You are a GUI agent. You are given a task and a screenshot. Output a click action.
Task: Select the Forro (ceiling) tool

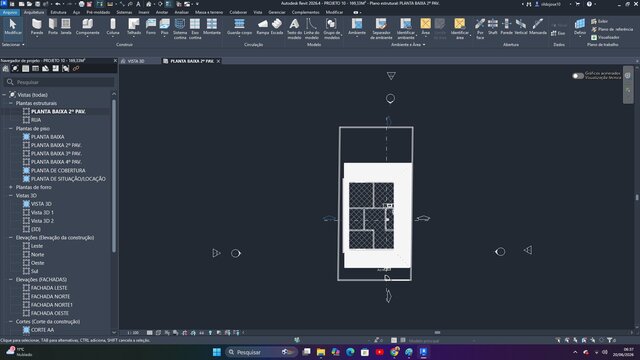151,27
